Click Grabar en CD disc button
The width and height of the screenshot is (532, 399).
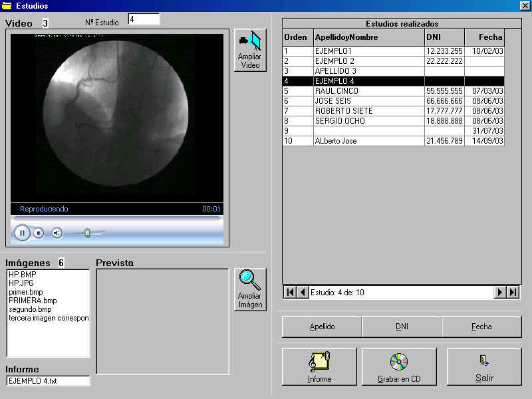399,366
